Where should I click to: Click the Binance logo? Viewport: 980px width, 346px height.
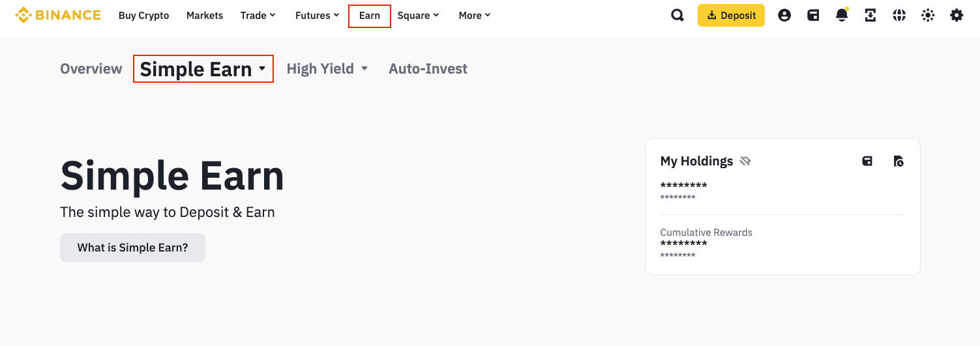click(58, 16)
